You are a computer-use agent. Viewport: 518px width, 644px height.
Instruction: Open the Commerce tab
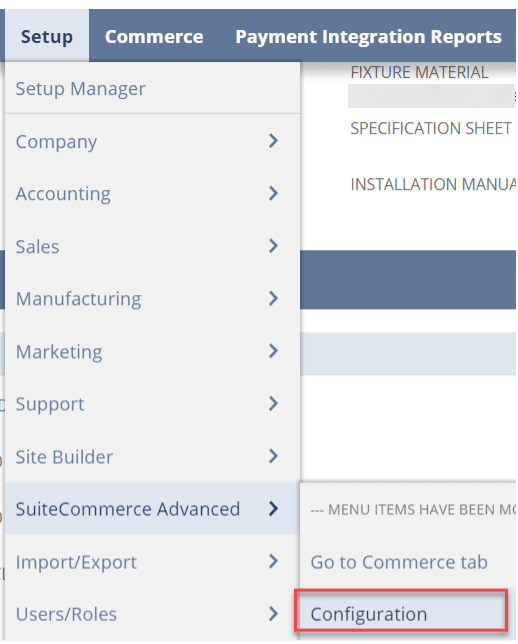154,36
